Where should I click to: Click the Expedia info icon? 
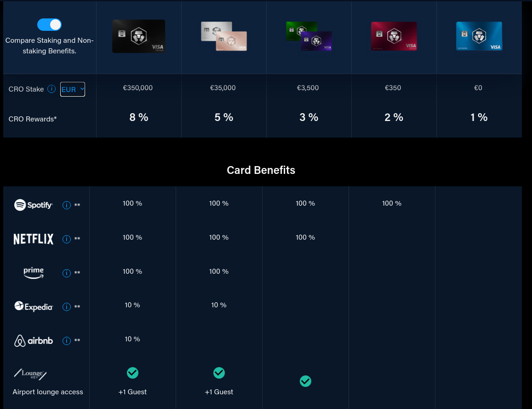[67, 306]
